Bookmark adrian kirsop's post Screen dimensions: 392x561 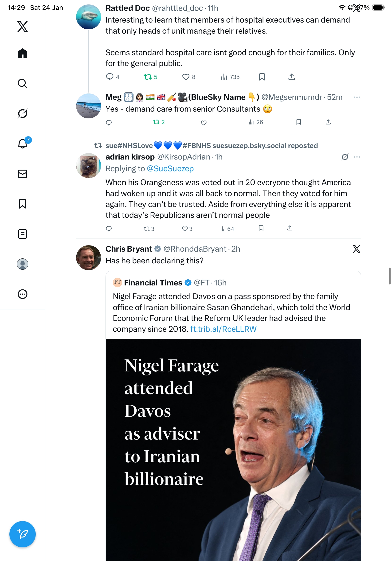tap(261, 228)
